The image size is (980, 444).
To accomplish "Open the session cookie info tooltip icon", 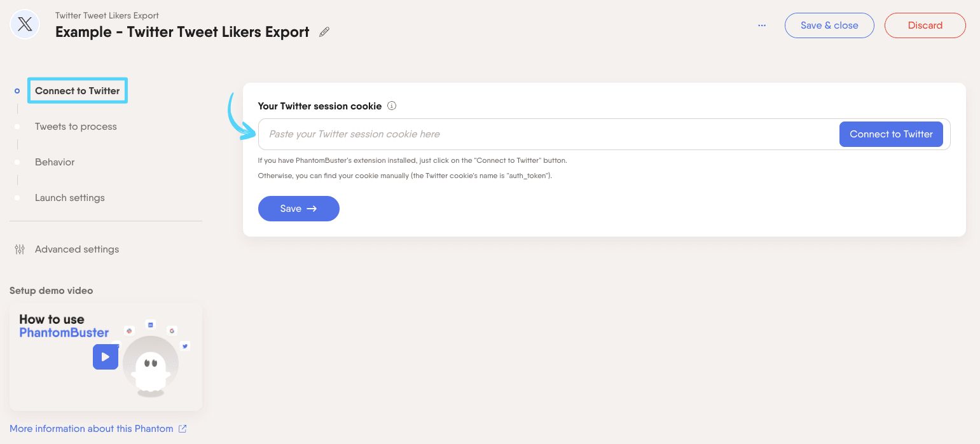I will tap(392, 106).
